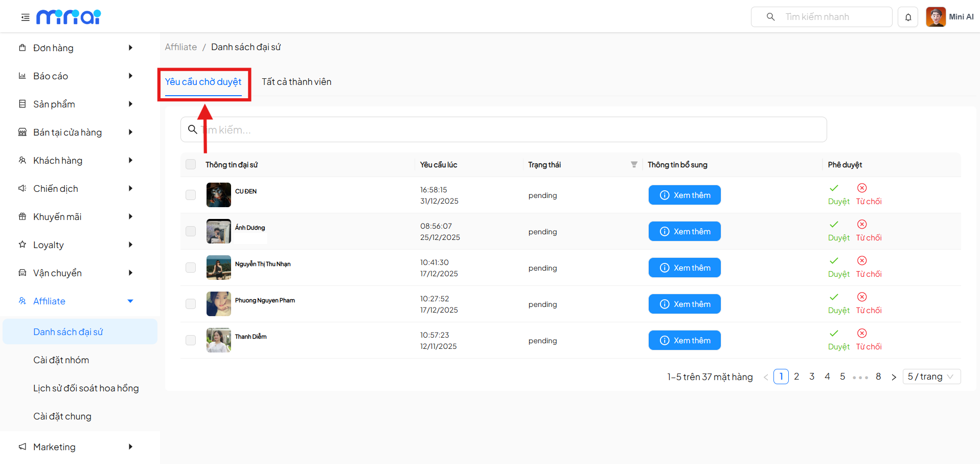Open the 5 / trang page size dropdown
Viewport: 980px width, 464px height.
pyautogui.click(x=931, y=377)
